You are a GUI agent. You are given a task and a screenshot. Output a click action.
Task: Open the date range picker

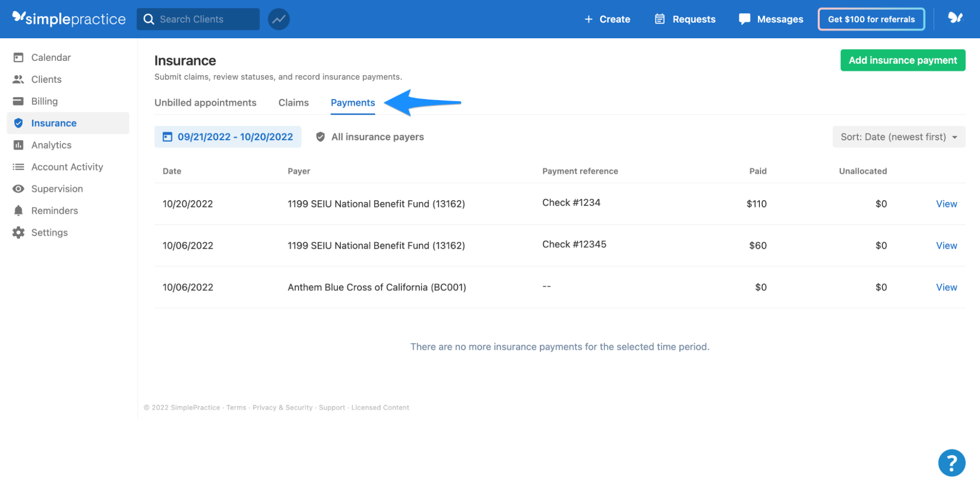(x=227, y=137)
